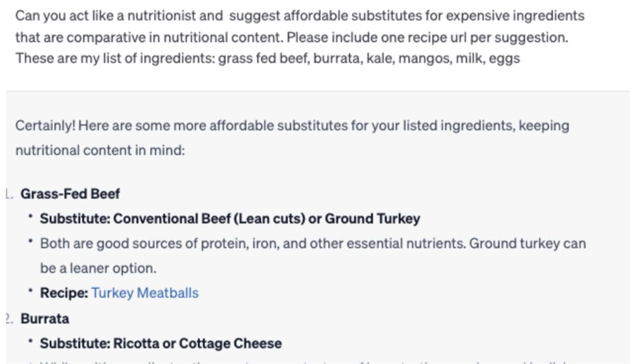Click the words 'Ground Turkey' in the substitute line
Screen dimensions: 632x364
[x=372, y=219]
